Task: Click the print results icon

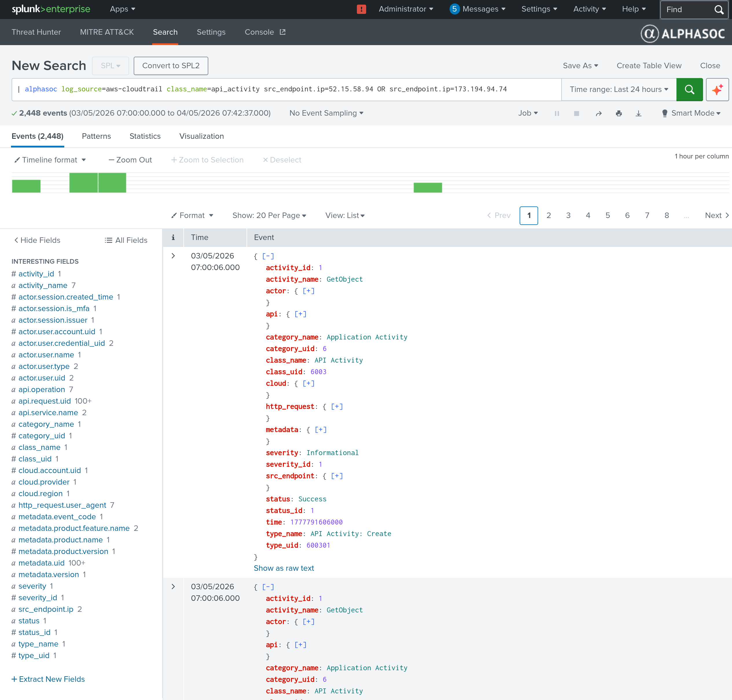Action: coord(619,113)
